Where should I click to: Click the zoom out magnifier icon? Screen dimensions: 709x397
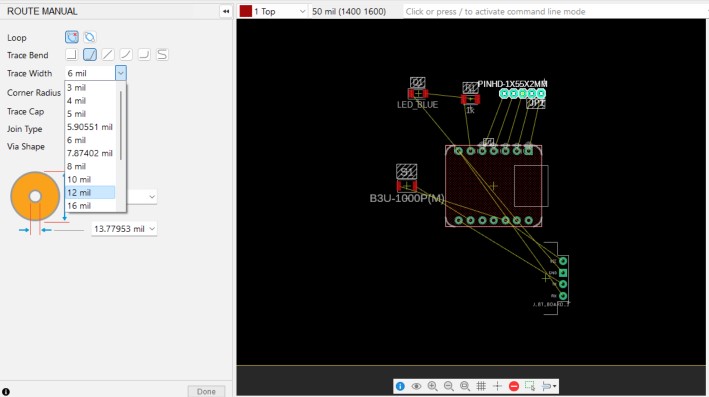[449, 386]
